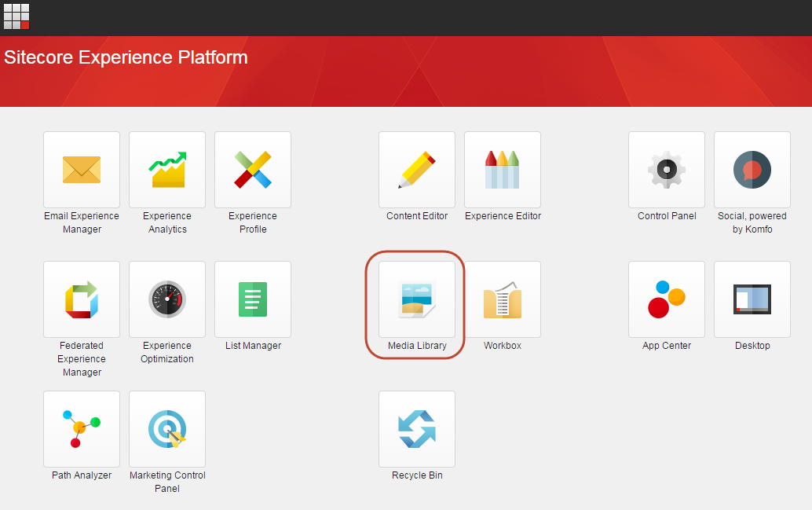Open the Recycle Bin icon
The width and height of the screenshot is (812, 510).
(x=417, y=429)
